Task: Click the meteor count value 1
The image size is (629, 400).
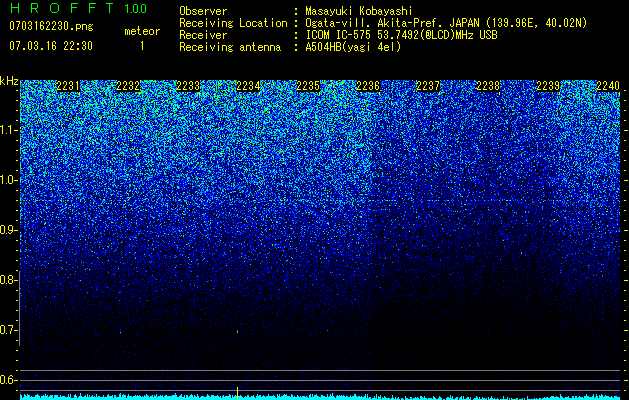Action: click(x=142, y=46)
